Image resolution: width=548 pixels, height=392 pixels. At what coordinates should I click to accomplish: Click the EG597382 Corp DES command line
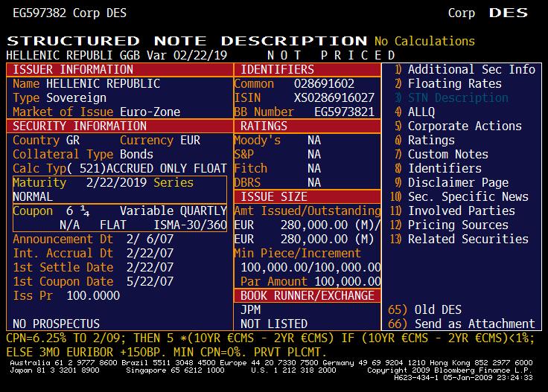pos(69,13)
